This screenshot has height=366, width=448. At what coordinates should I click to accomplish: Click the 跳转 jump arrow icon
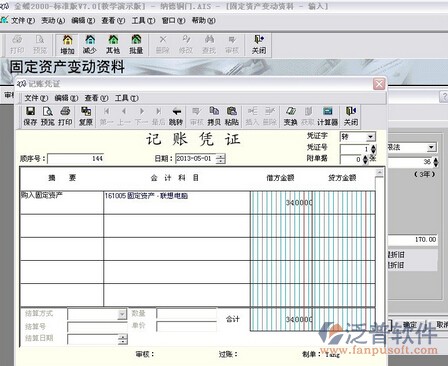(176, 116)
